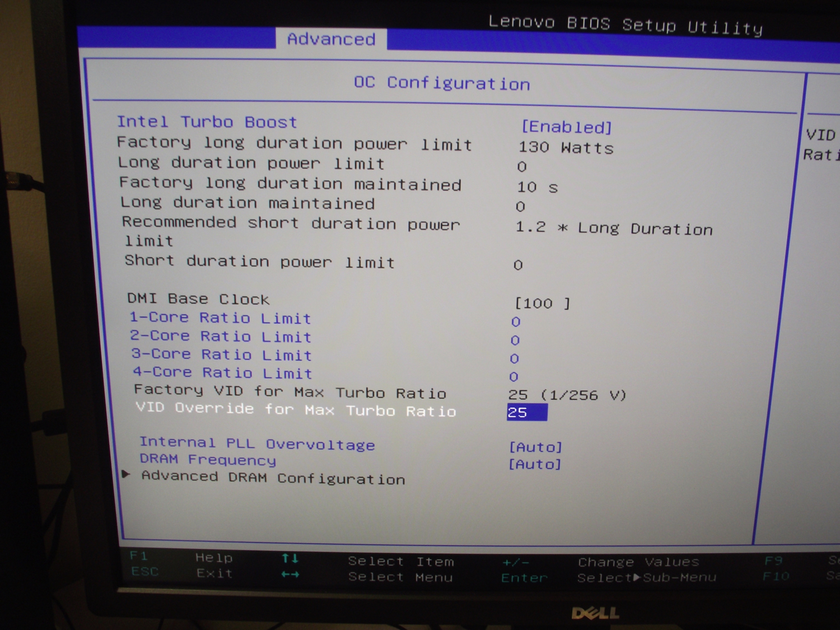Click the highlighted VID Override value 25

pyautogui.click(x=527, y=412)
